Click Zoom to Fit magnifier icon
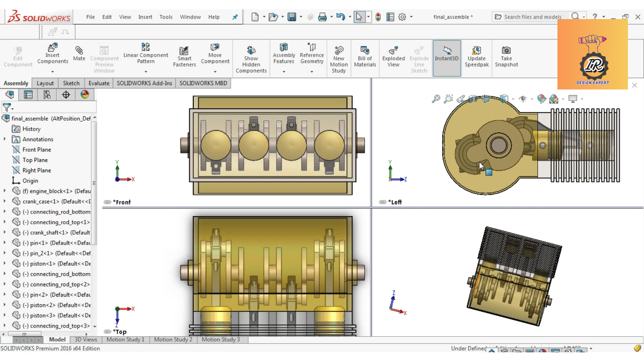Image resolution: width=644 pixels, height=362 pixels. [x=436, y=99]
